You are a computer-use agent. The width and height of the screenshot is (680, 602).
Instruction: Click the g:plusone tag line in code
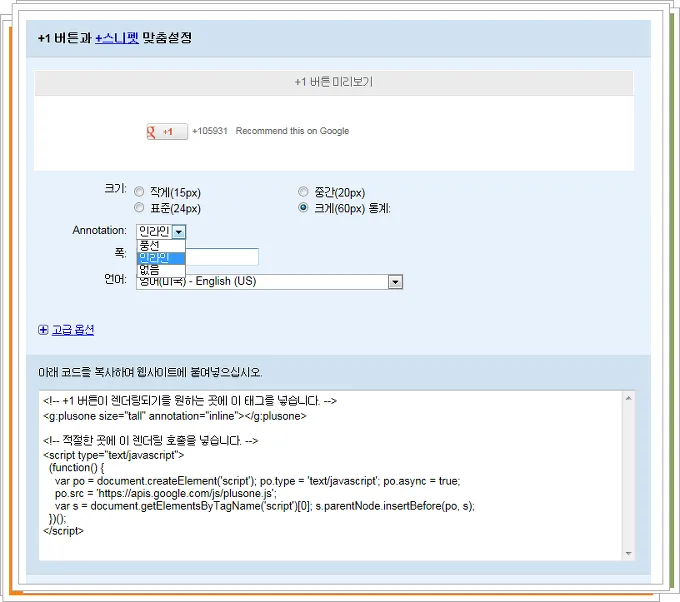pos(175,416)
